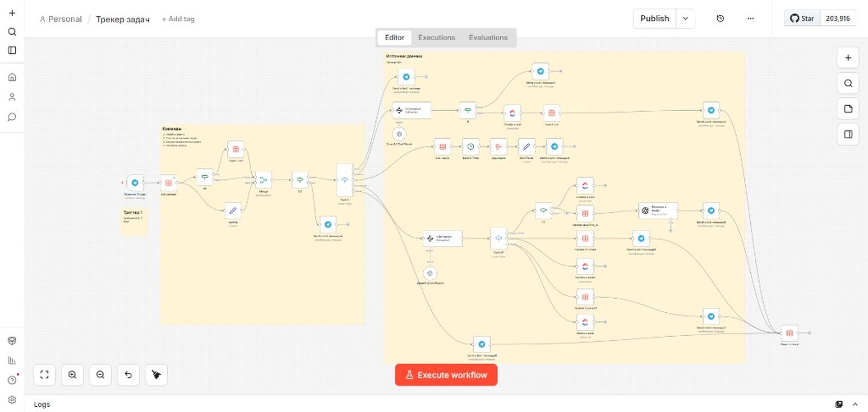This screenshot has height=412, width=868.
Task: Tidy up the workflow with broom icon
Action: [x=156, y=375]
